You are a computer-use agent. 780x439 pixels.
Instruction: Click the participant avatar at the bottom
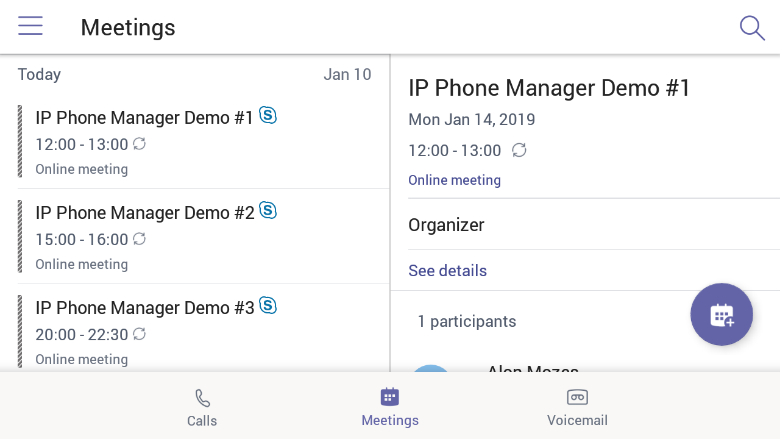[431, 368]
